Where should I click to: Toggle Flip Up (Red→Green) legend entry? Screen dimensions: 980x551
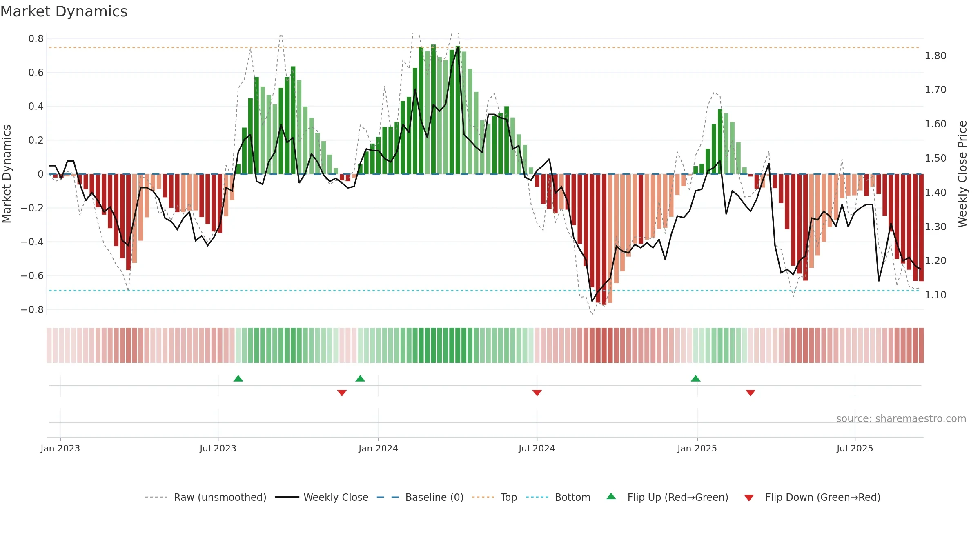pyautogui.click(x=668, y=497)
